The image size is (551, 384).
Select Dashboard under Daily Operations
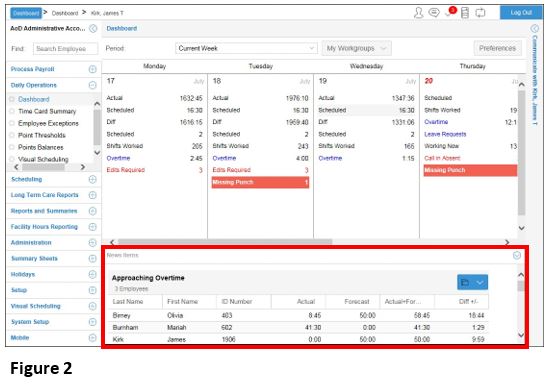point(34,99)
